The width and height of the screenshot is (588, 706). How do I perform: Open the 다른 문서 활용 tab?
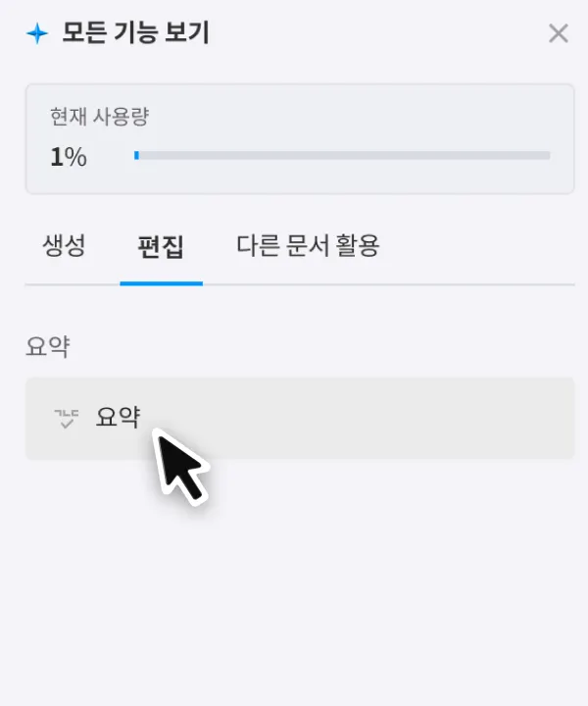(x=307, y=245)
